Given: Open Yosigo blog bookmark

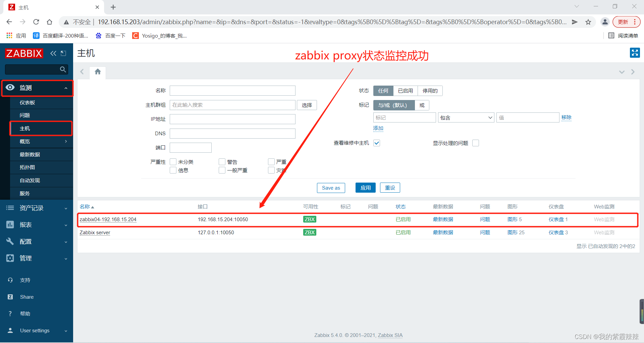Looking at the screenshot, I should [160, 36].
